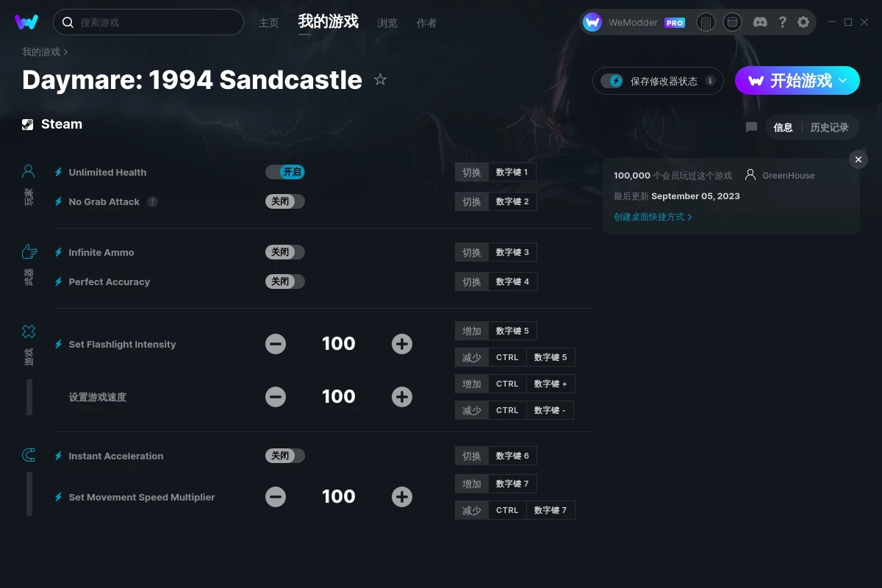Open the Discord icon link
The height and width of the screenshot is (588, 882).
pyautogui.click(x=761, y=22)
